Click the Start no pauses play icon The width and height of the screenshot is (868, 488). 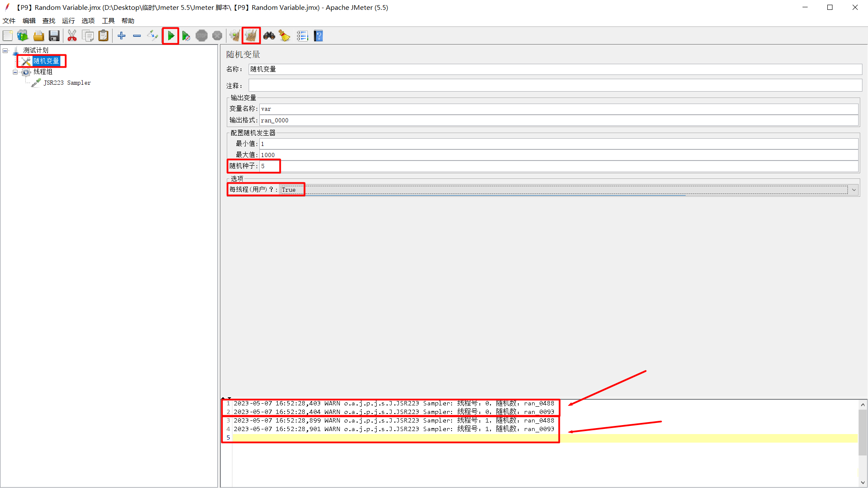click(x=186, y=36)
